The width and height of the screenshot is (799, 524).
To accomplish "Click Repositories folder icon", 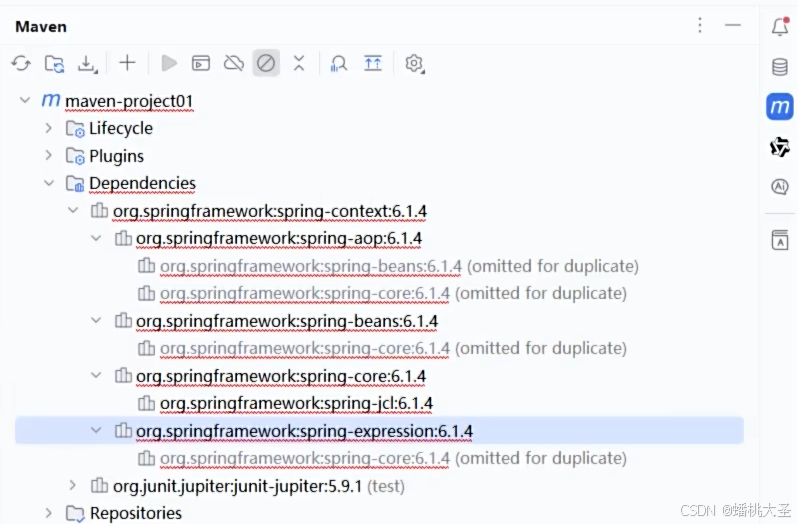I will 75,514.
